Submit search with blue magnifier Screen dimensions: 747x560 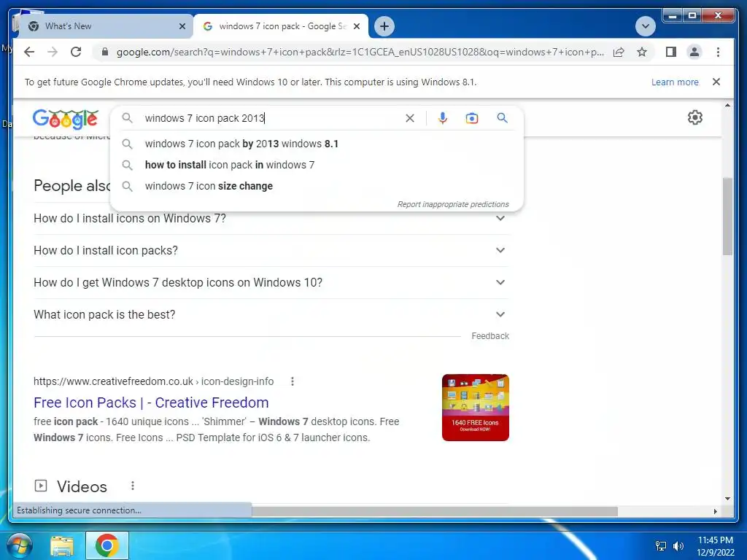502,117
